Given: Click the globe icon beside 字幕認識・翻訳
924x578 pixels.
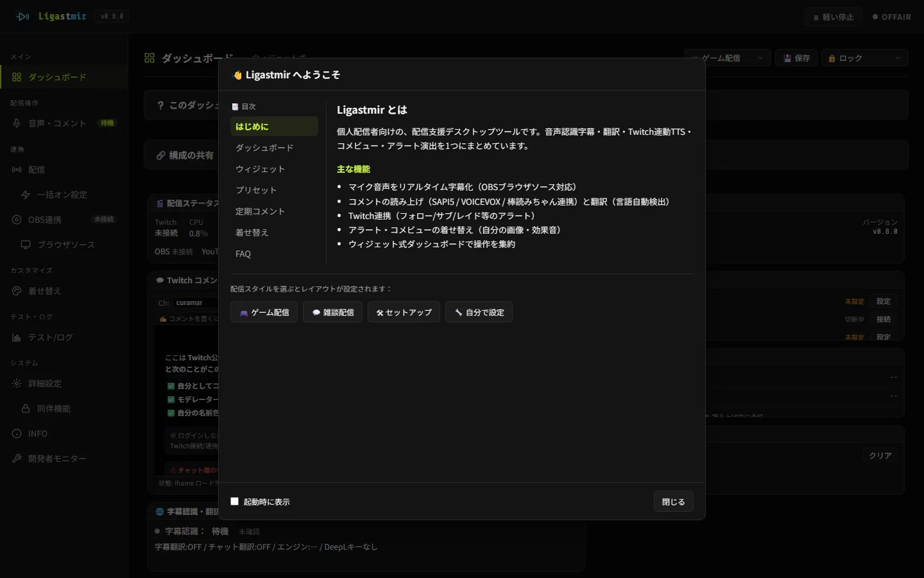Looking at the screenshot, I should tap(160, 512).
